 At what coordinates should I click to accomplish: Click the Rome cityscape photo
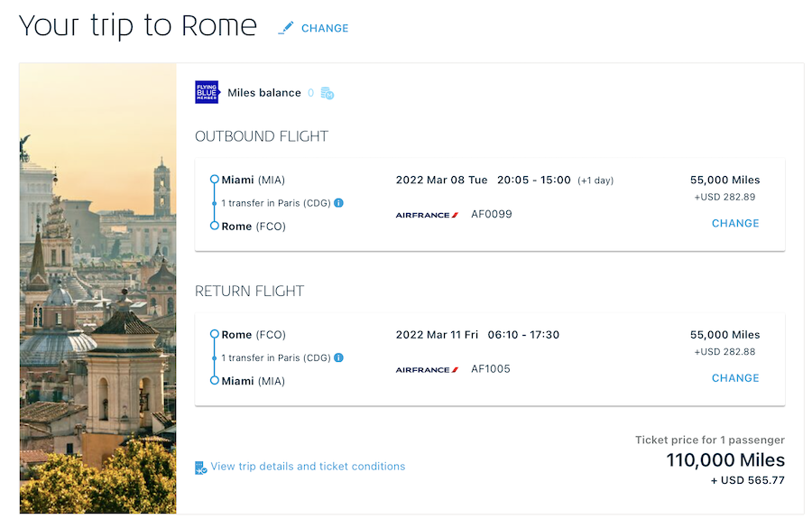click(97, 288)
